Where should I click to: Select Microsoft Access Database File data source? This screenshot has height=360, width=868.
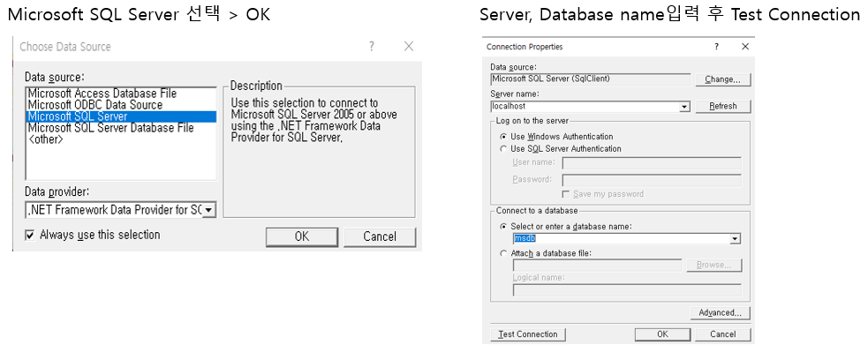click(x=121, y=94)
